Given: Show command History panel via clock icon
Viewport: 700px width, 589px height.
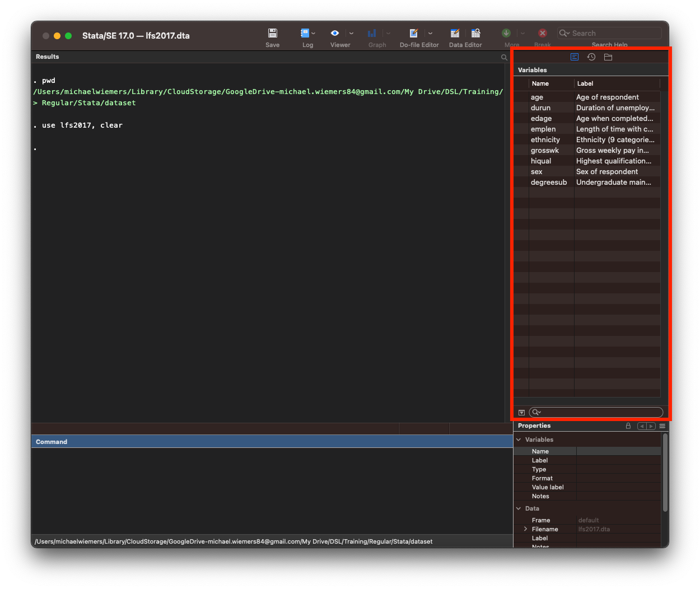Looking at the screenshot, I should pyautogui.click(x=591, y=57).
